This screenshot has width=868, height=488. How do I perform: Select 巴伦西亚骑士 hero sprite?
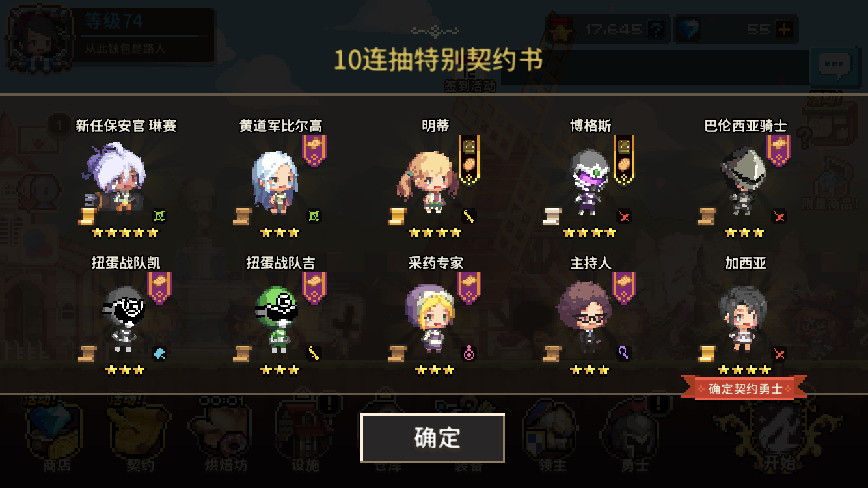point(744,182)
